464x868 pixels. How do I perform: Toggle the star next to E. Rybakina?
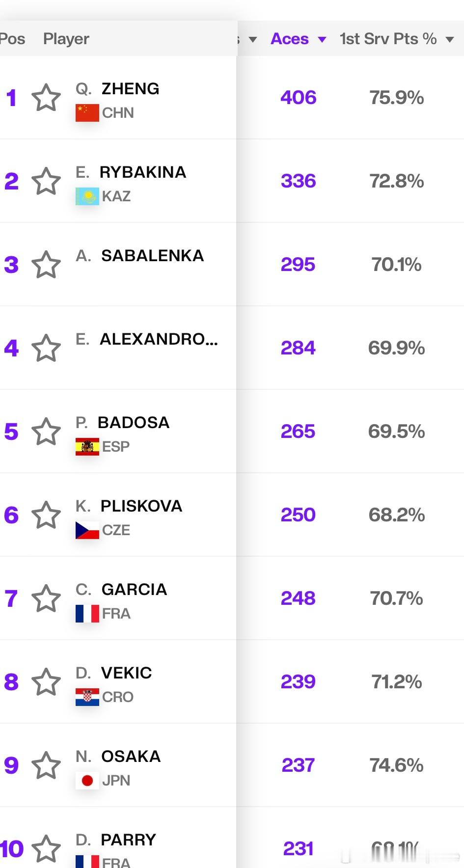pyautogui.click(x=46, y=181)
